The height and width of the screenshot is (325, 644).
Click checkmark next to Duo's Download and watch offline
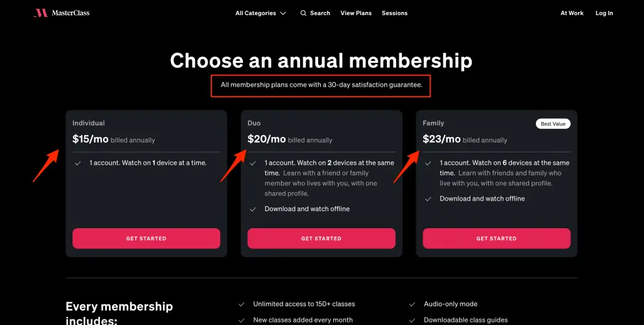253,209
